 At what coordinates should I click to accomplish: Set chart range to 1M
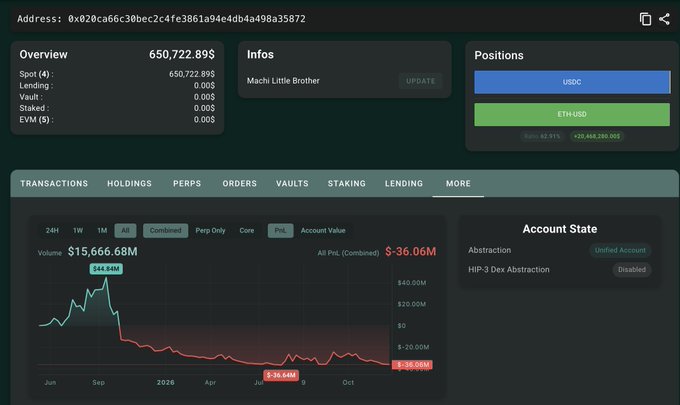click(x=102, y=231)
